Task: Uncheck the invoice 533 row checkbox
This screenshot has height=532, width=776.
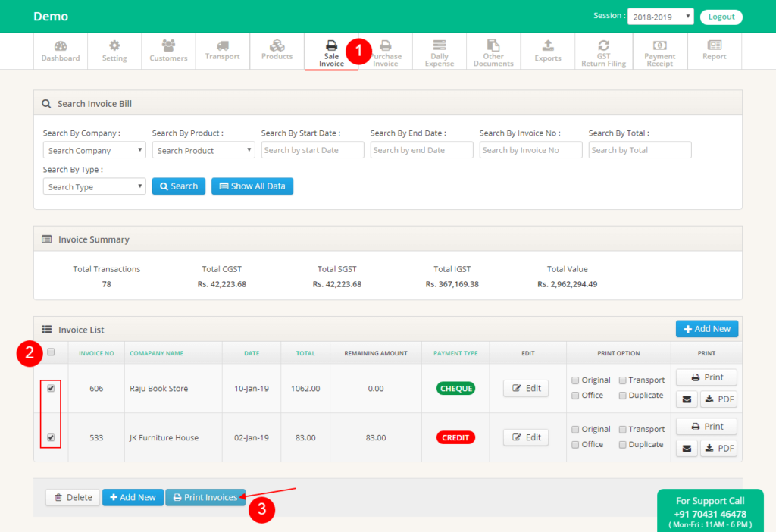Action: click(51, 437)
